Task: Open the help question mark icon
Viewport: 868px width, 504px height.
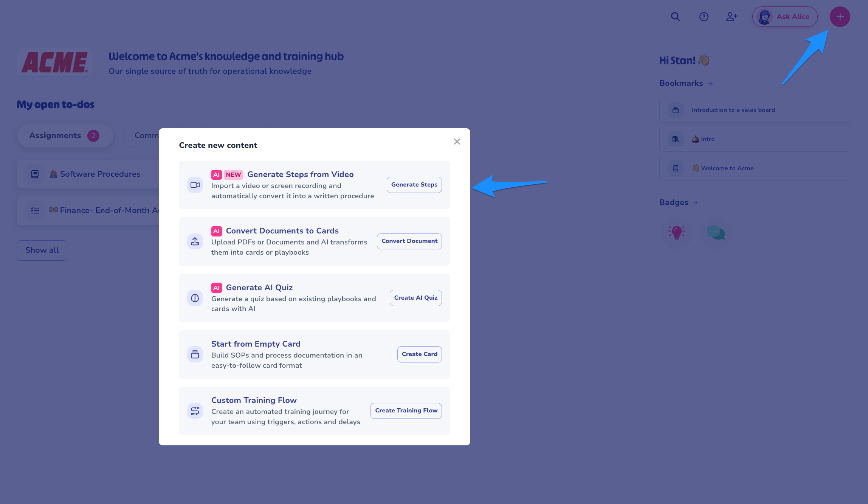Action: pos(704,17)
